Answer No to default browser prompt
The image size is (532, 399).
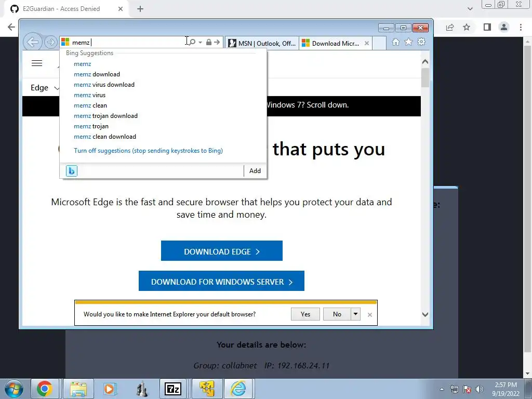(x=337, y=314)
